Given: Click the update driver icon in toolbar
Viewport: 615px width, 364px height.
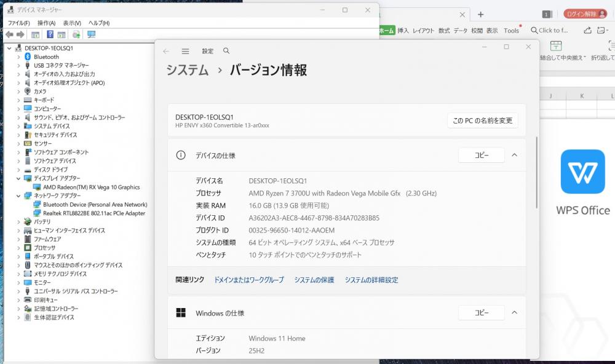Looking at the screenshot, I should [76, 34].
